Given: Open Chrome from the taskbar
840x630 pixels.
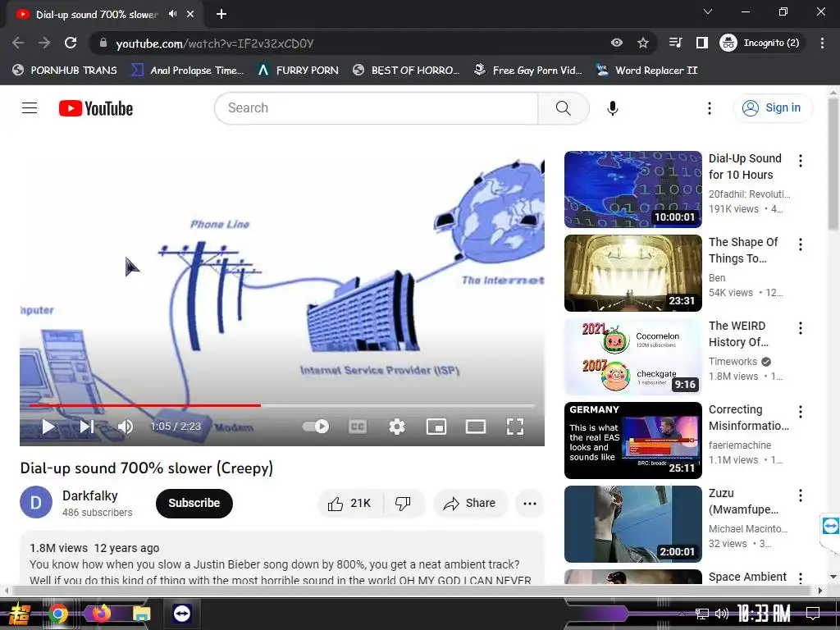Looking at the screenshot, I should click(57, 614).
